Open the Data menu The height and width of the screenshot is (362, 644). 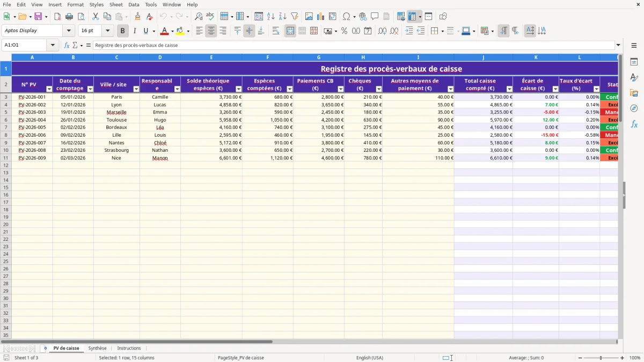134,4
